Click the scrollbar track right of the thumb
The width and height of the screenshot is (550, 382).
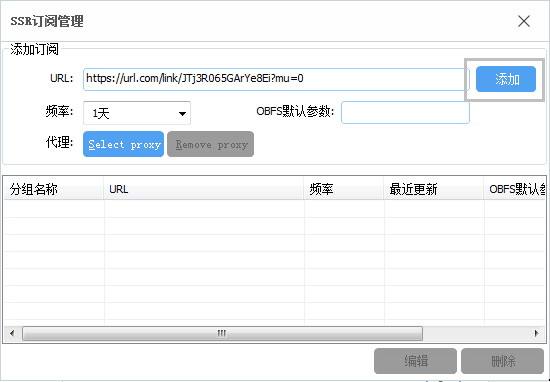476,333
